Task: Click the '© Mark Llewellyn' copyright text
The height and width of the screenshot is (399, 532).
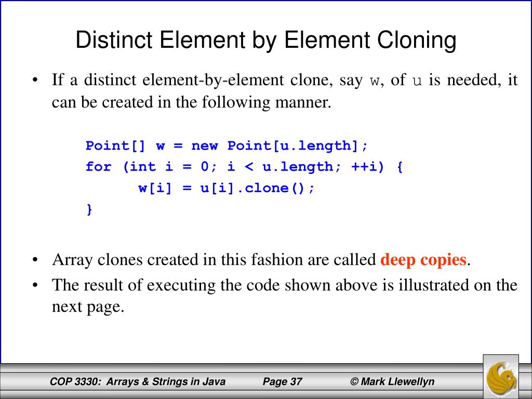Action: 392,382
